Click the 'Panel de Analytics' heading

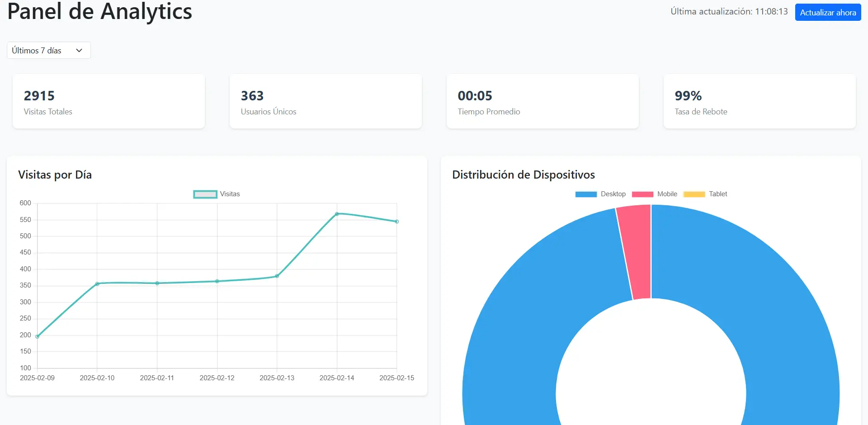pyautogui.click(x=99, y=11)
